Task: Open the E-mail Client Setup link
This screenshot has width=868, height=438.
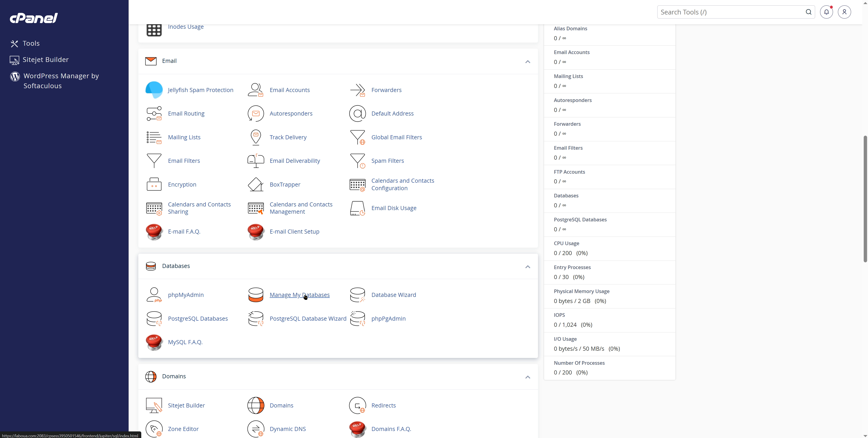Action: point(295,232)
